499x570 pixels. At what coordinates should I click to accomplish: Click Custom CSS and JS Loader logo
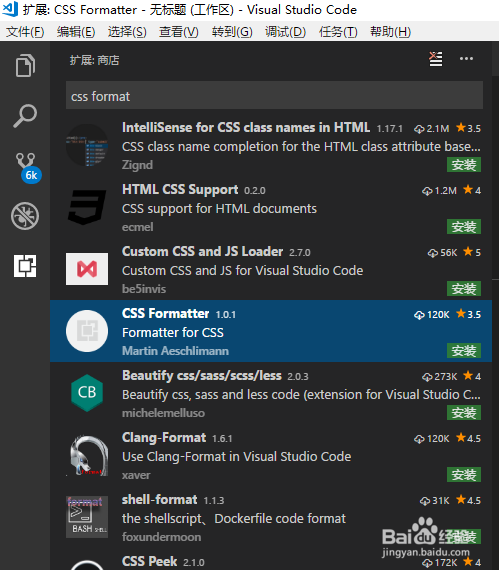tap(87, 269)
